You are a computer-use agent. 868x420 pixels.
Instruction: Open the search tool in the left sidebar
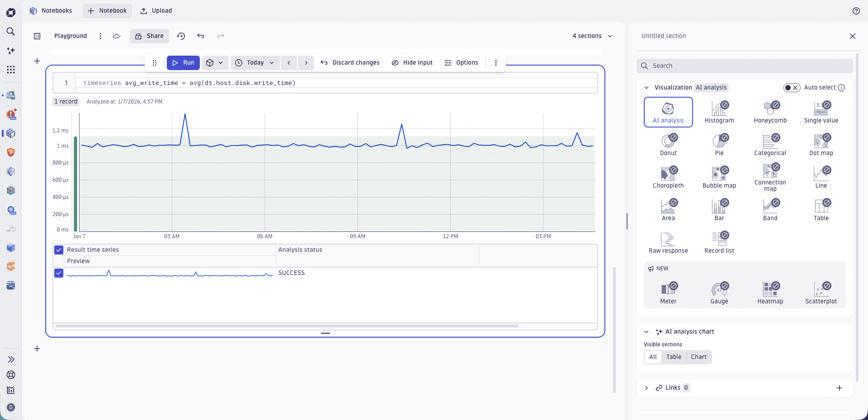pos(11,32)
